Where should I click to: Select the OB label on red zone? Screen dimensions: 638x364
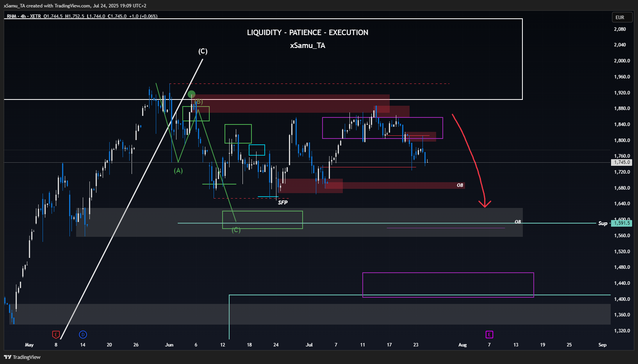tap(460, 185)
